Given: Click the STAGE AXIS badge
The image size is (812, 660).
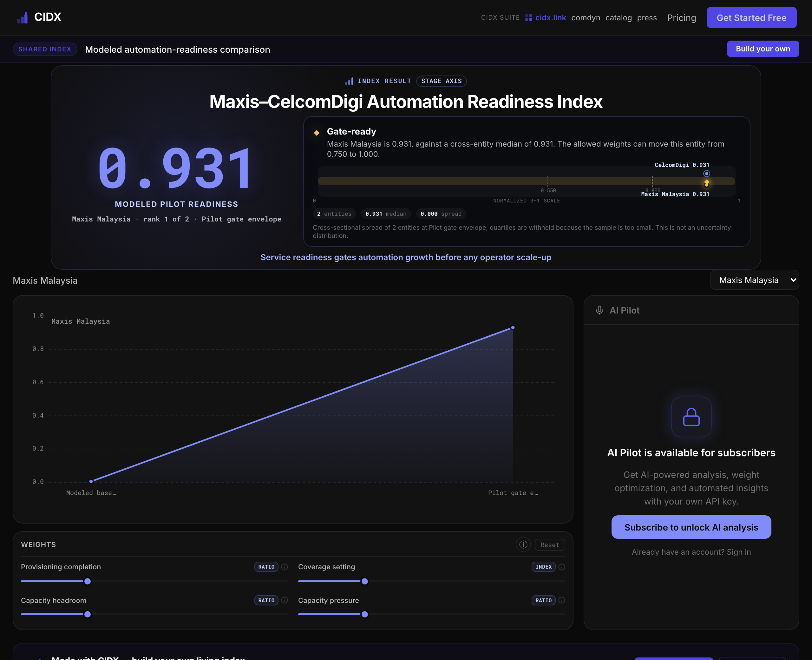Looking at the screenshot, I should coord(441,81).
